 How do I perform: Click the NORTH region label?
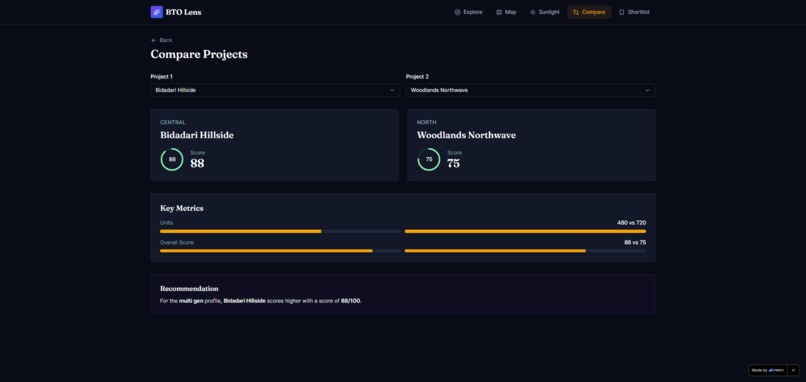[x=427, y=122]
